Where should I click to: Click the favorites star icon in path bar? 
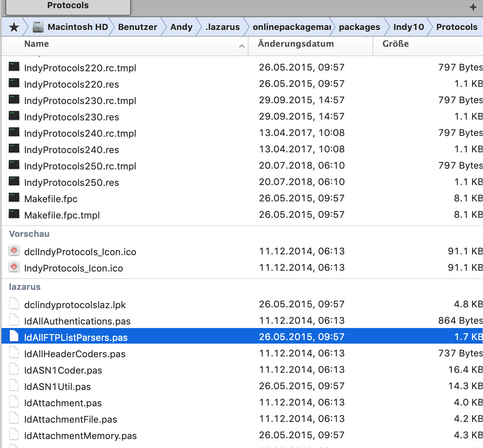(x=14, y=27)
